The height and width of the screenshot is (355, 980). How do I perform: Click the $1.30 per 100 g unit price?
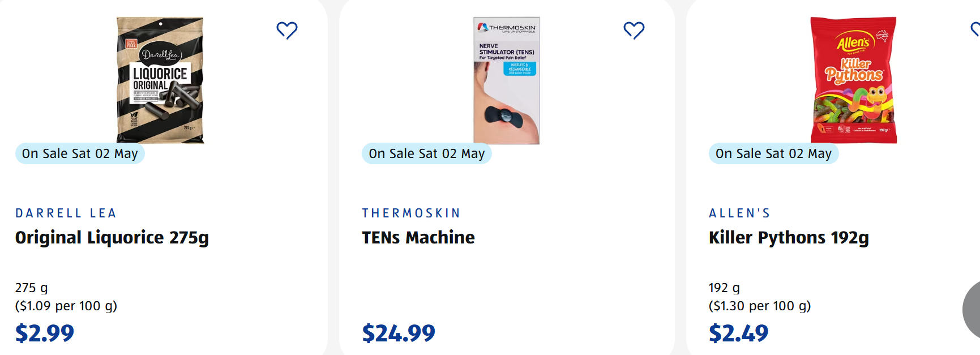tap(759, 306)
